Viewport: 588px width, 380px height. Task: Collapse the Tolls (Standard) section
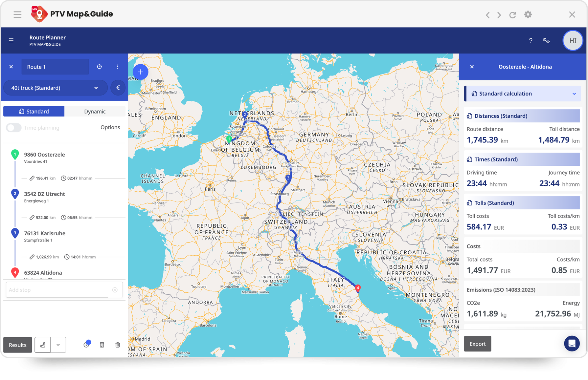click(523, 203)
